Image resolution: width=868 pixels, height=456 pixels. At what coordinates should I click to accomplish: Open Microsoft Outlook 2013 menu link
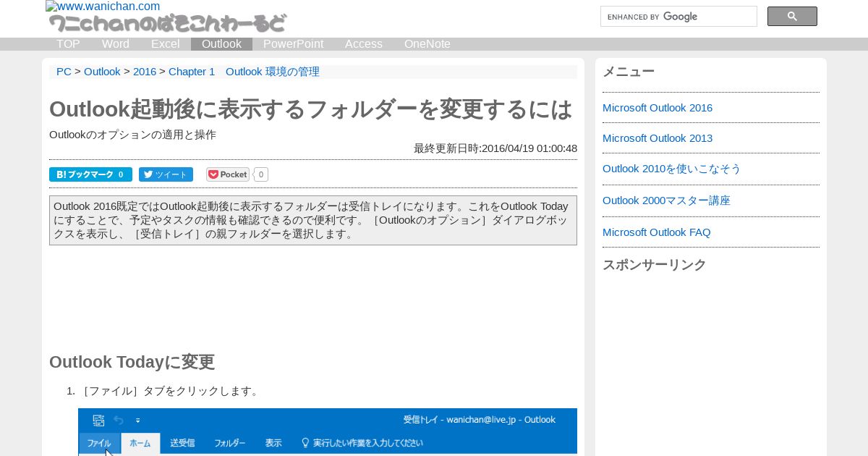tap(658, 138)
